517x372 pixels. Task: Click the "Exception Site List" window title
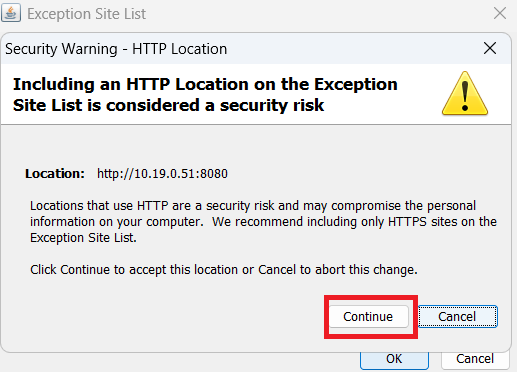(86, 14)
